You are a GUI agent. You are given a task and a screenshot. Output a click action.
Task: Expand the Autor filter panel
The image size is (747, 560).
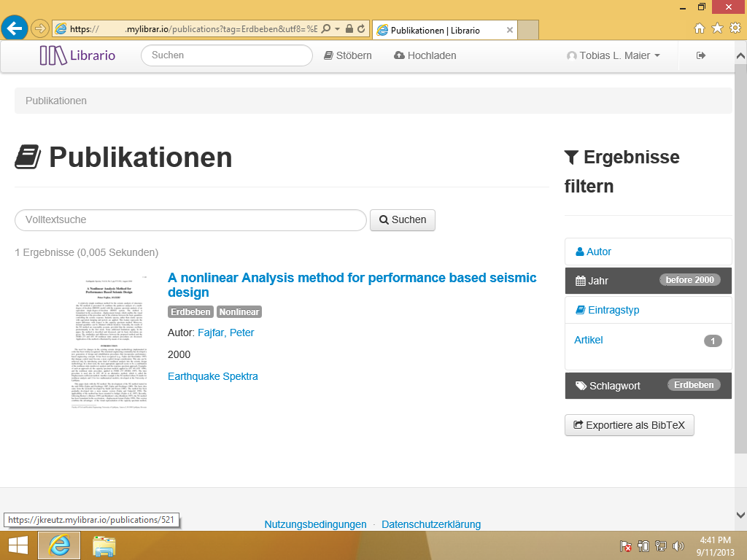click(x=599, y=252)
